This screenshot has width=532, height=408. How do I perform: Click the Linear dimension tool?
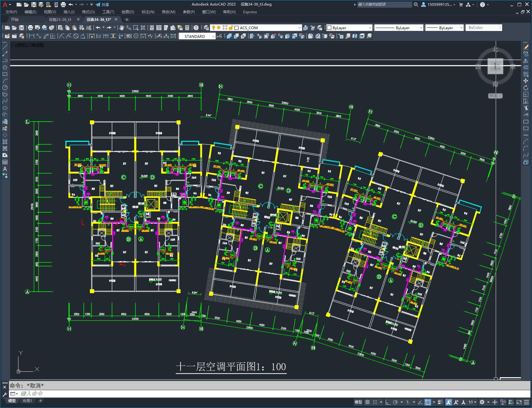click(x=32, y=36)
